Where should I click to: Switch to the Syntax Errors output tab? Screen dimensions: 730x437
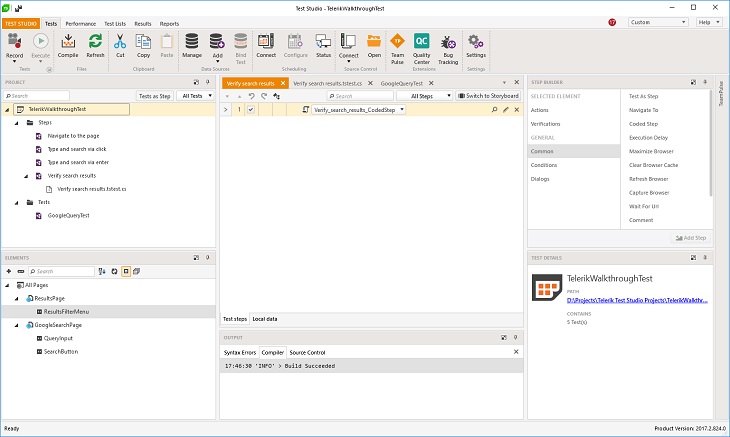[x=240, y=353]
